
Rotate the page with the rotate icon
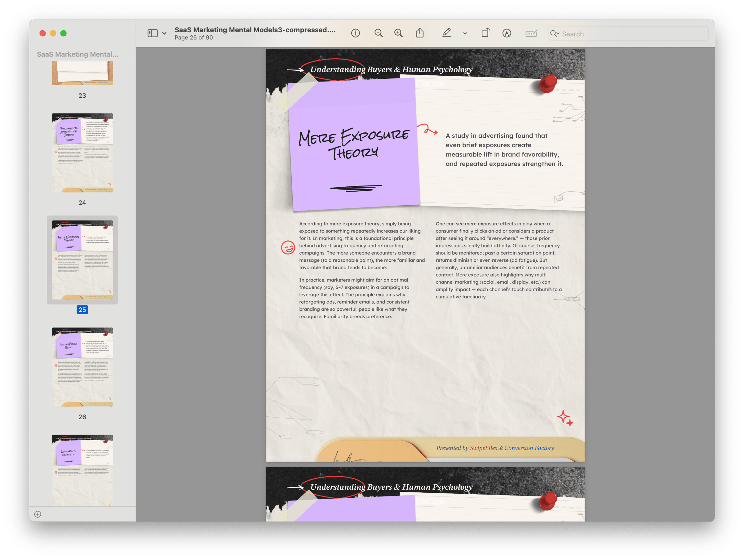[x=485, y=33]
